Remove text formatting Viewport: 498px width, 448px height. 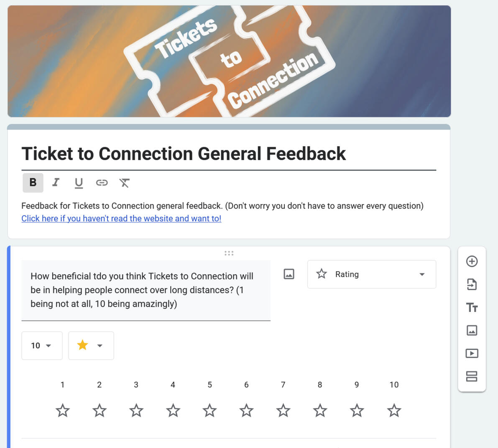pyautogui.click(x=124, y=183)
